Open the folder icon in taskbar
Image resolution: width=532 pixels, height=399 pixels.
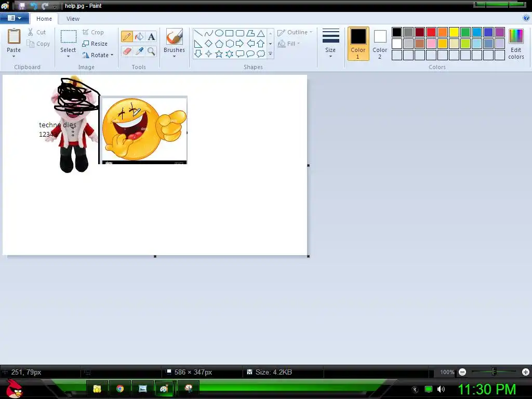[x=97, y=389]
